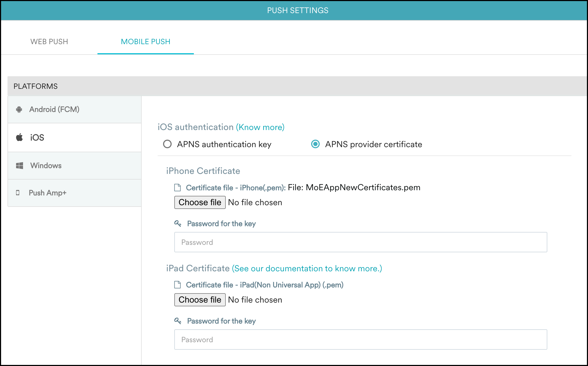Screen dimensions: 588x366
Task: Click the key icon above the iPhone password field
Action: pyautogui.click(x=178, y=223)
